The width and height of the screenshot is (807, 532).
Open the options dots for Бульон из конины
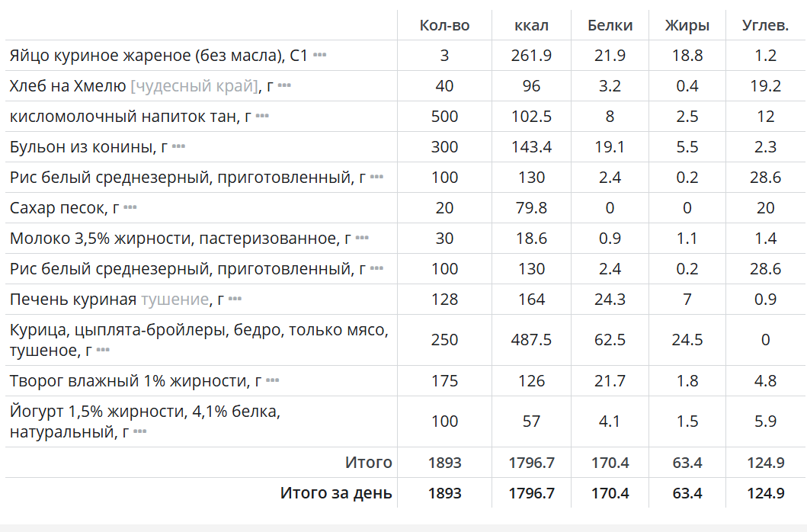pyautogui.click(x=178, y=147)
